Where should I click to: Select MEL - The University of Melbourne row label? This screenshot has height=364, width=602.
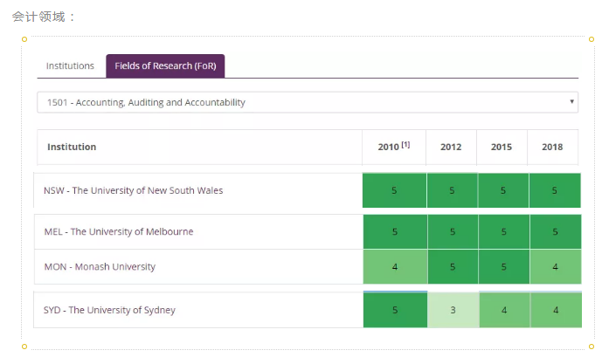pyautogui.click(x=119, y=231)
